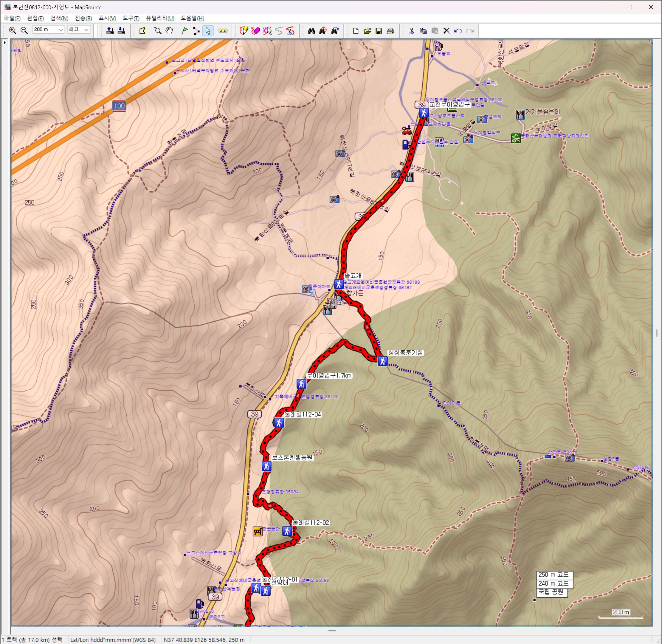Click the 교현우이령입구 hiker waypoint
Image resolution: width=662 pixels, height=644 pixels.
[x=424, y=113]
